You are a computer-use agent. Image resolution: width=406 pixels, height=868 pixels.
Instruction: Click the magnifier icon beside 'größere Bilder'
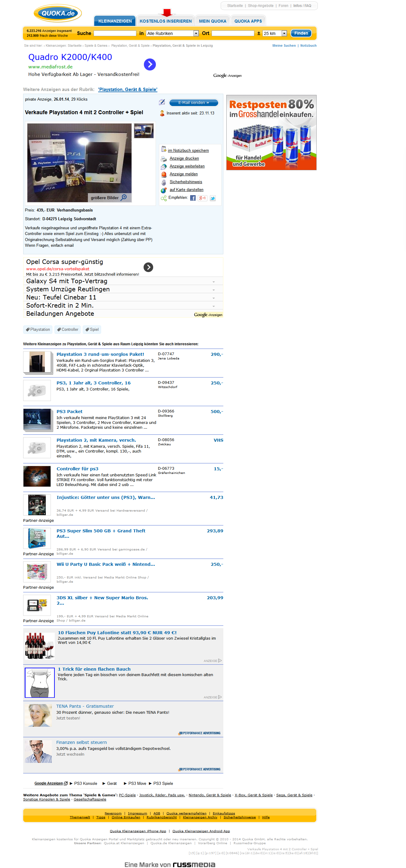click(x=124, y=197)
